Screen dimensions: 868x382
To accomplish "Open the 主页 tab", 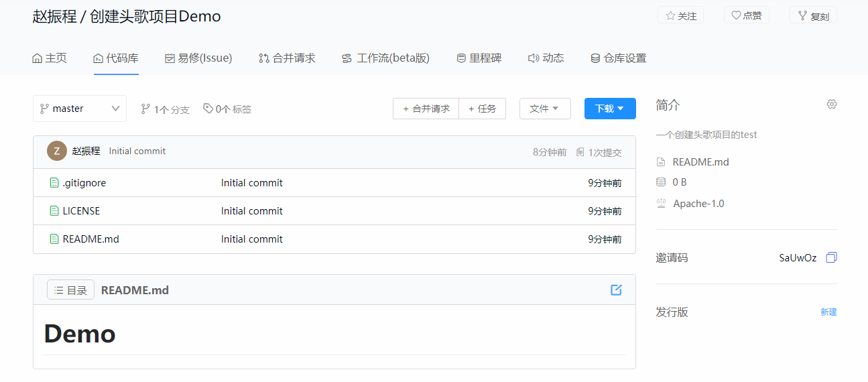I will click(50, 58).
